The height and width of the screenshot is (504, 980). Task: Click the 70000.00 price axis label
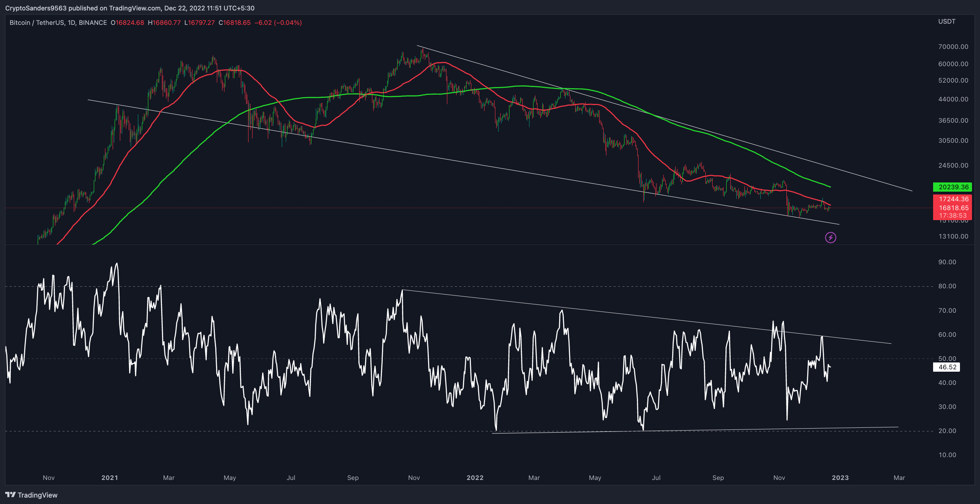click(x=953, y=47)
